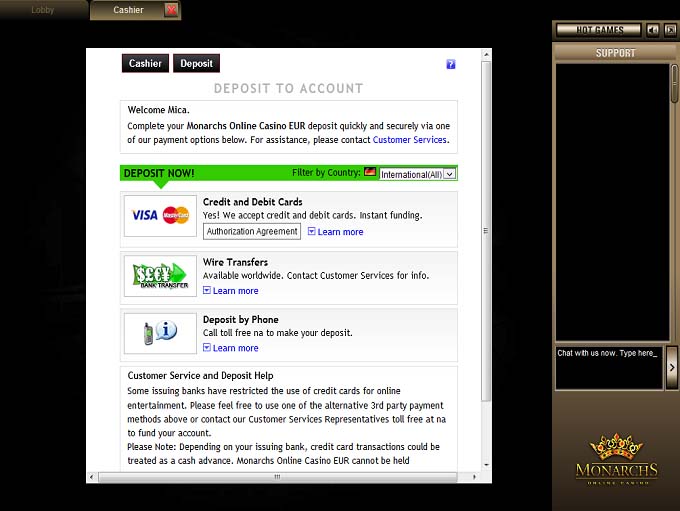Expand Learn more under Credit and Debit Cards
This screenshot has width=680, height=511.
(335, 232)
